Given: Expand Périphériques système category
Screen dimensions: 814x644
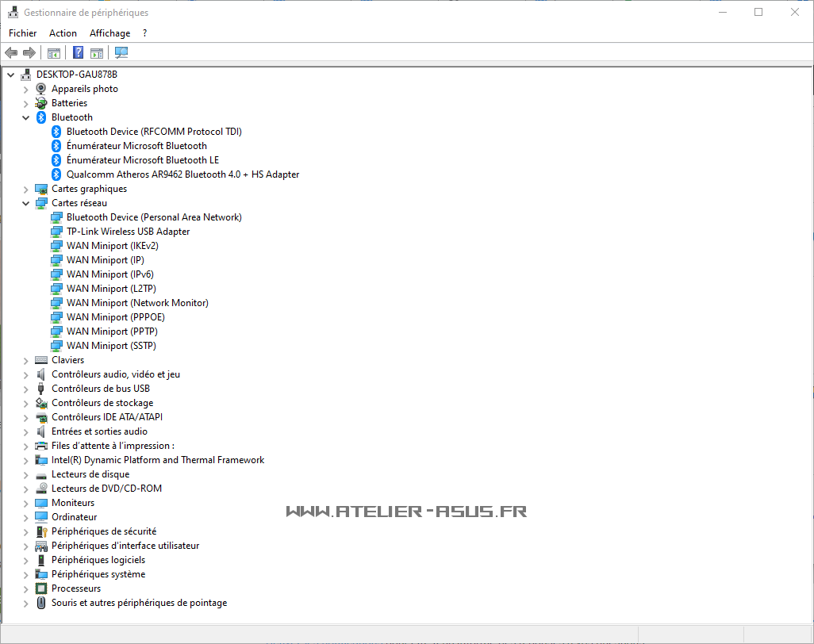Looking at the screenshot, I should pos(26,574).
